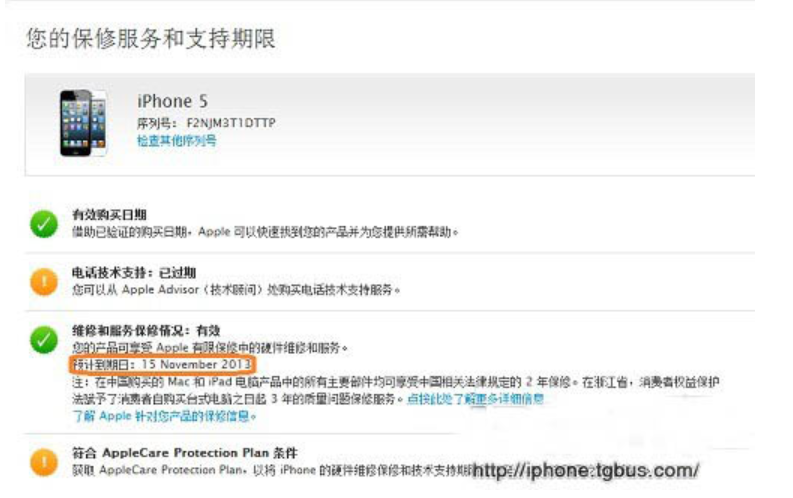
Task: Click the 获取 AppleCare Protection Plan description line
Action: tap(273, 470)
